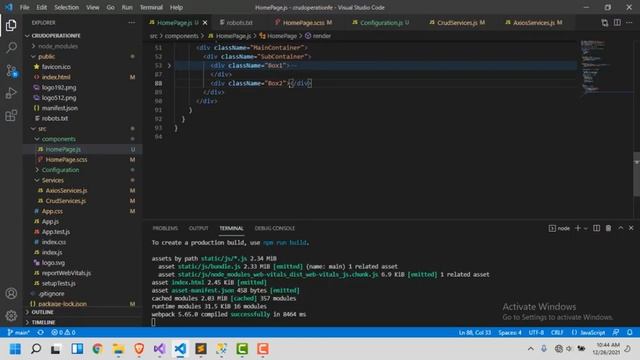640x360 pixels.
Task: Maximize the terminal panel size
Action: click(x=620, y=228)
